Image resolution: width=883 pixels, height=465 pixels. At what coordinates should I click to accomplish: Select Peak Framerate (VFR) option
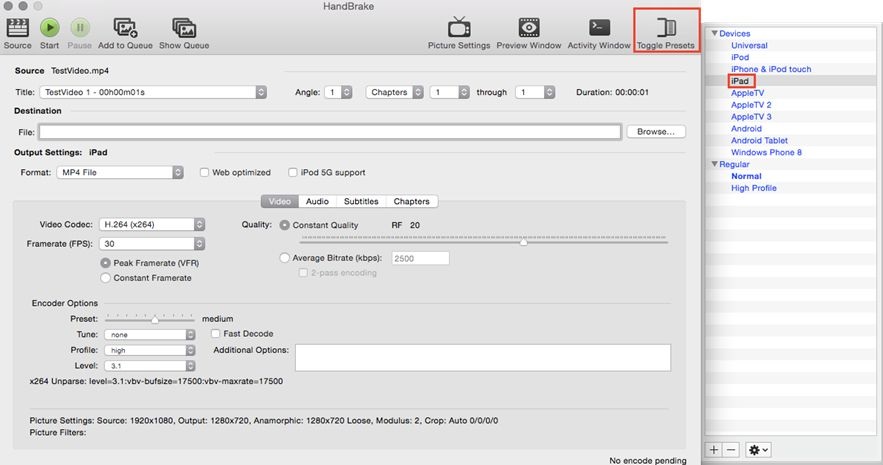click(105, 263)
